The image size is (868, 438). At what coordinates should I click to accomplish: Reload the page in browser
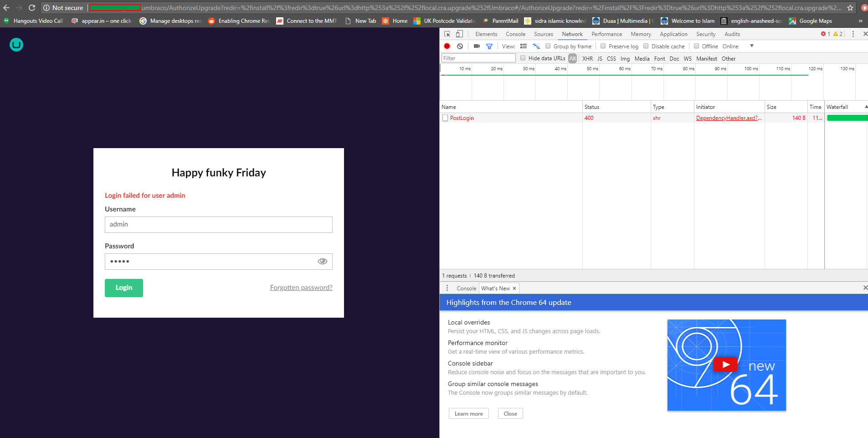tap(32, 8)
